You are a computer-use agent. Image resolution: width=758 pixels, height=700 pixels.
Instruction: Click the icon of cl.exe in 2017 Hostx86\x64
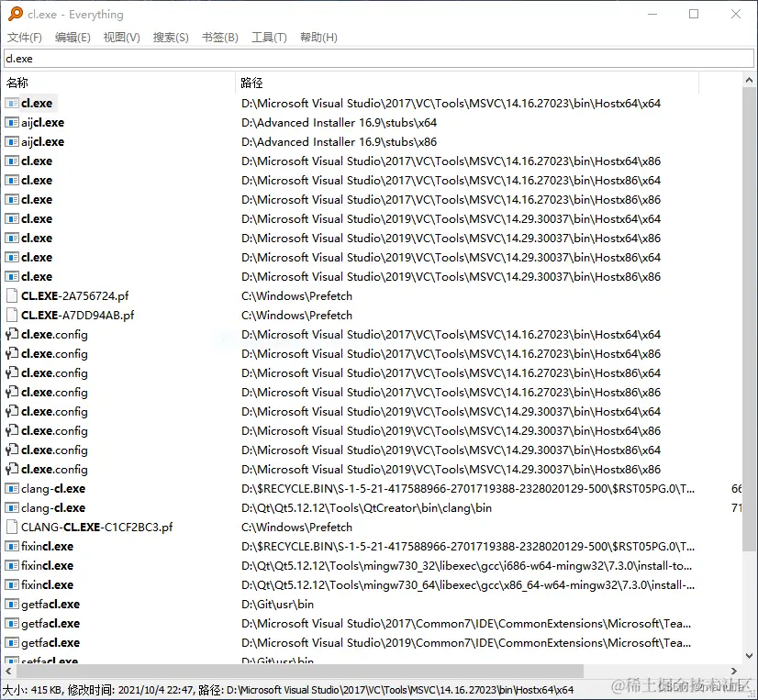12,181
